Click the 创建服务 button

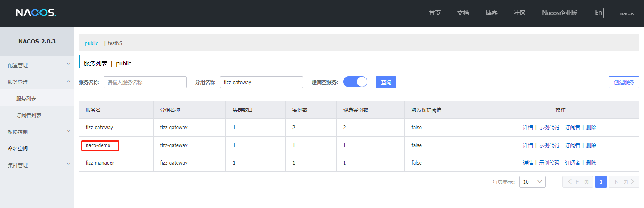[624, 83]
